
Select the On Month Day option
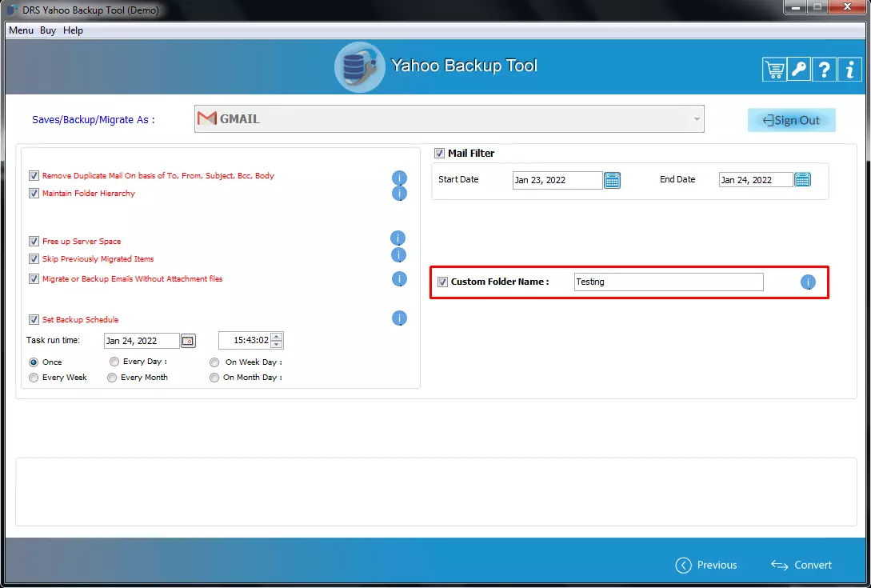pyautogui.click(x=214, y=378)
